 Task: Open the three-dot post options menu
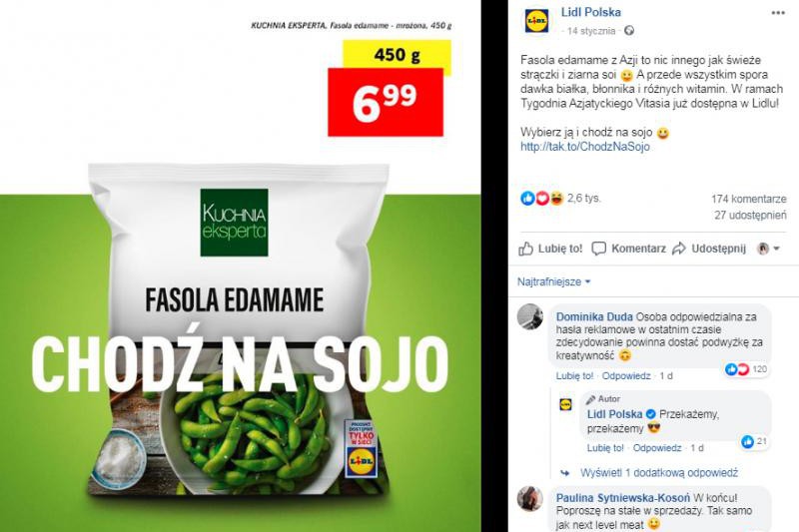778,13
